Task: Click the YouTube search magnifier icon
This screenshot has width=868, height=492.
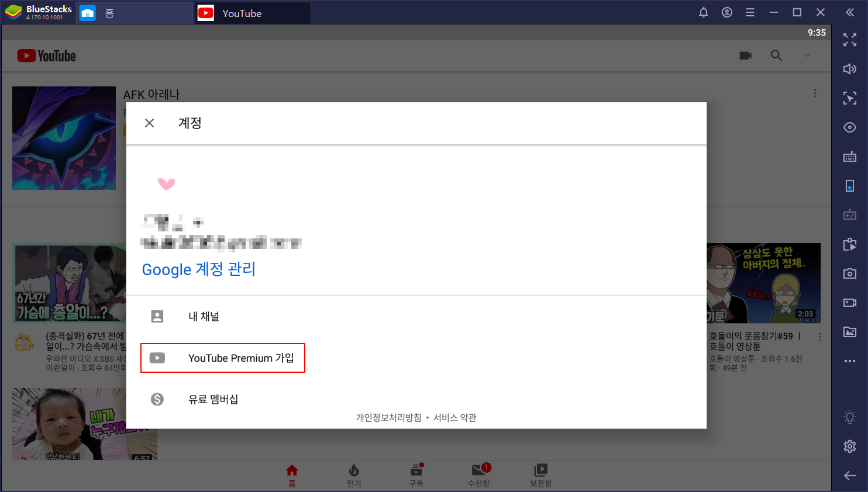Action: click(776, 56)
